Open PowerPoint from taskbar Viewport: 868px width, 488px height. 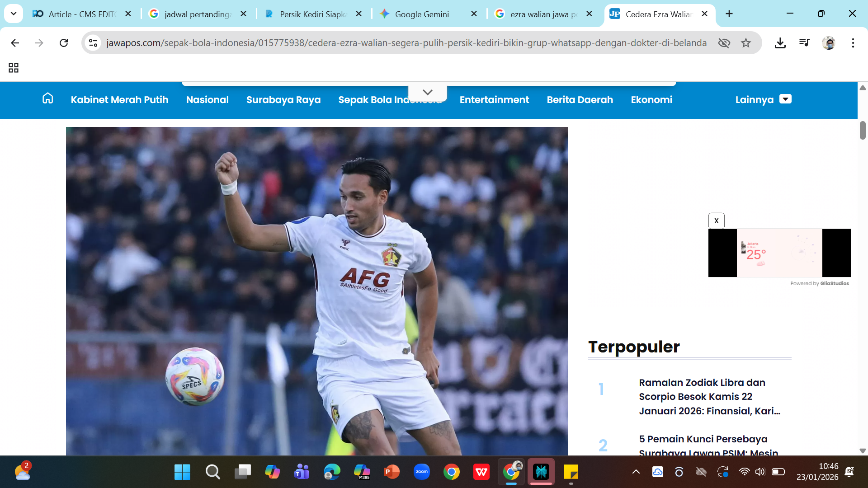(x=392, y=472)
